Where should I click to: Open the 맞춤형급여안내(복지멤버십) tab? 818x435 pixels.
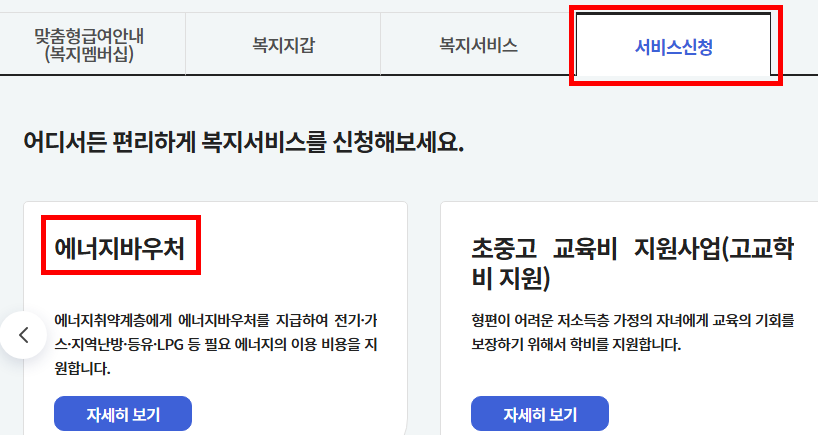coord(89,44)
